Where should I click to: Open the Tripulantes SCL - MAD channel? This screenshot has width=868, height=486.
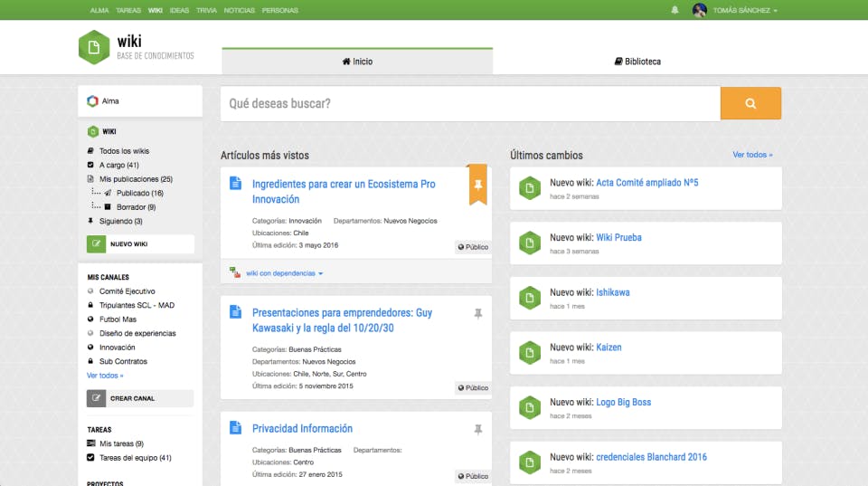point(137,305)
